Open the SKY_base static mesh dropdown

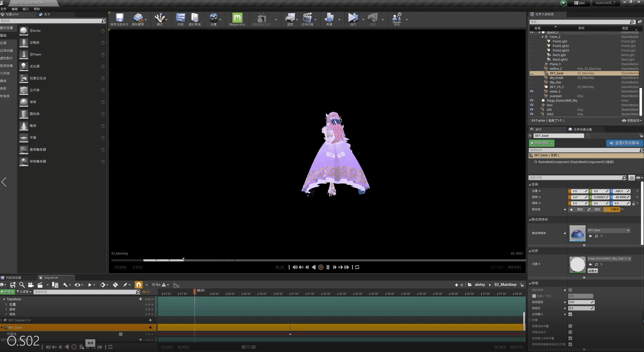(608, 230)
